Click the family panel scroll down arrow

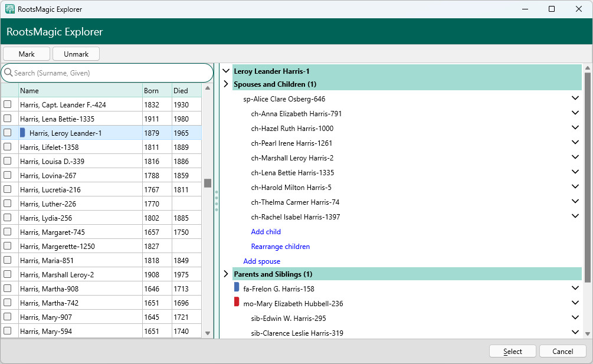pyautogui.click(x=587, y=334)
